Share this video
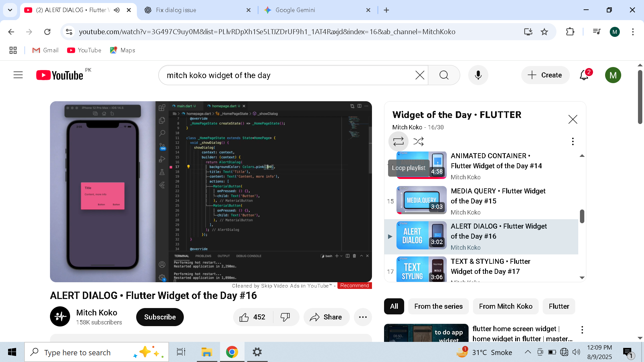644x362 pixels. point(326,317)
